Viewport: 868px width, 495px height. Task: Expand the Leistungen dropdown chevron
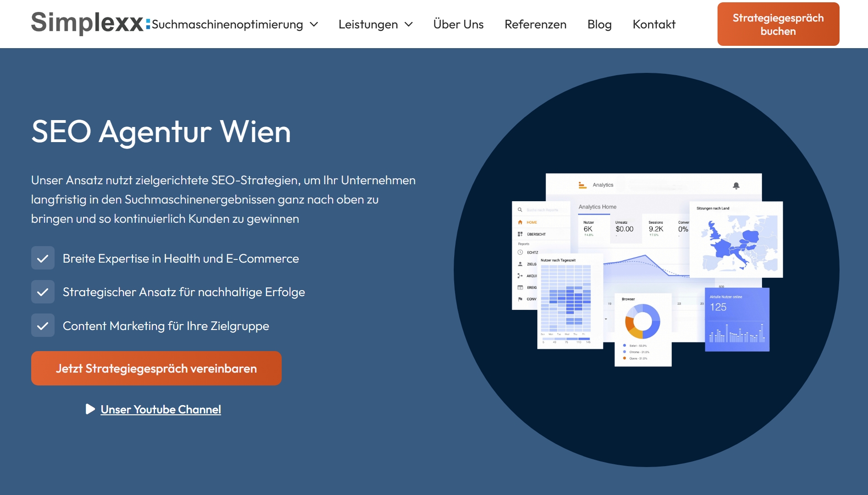pos(409,24)
